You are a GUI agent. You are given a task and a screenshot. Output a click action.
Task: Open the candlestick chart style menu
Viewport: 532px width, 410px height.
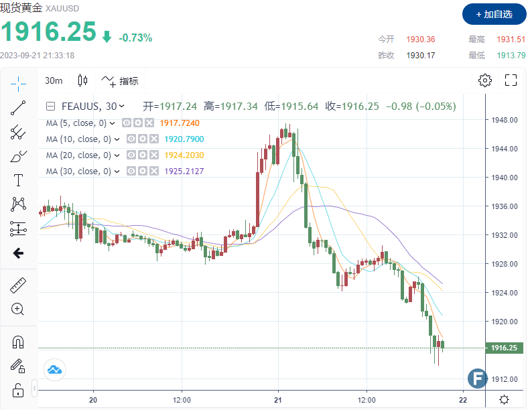(82, 81)
